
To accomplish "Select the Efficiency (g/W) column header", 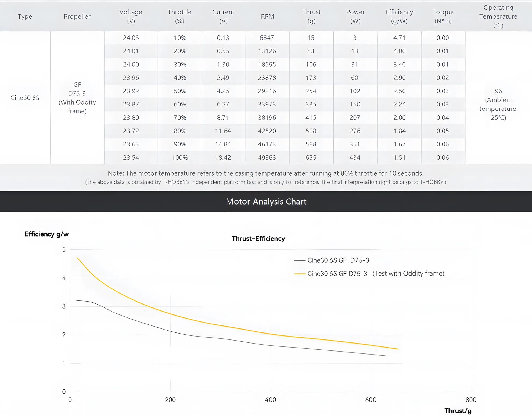I will [399, 16].
